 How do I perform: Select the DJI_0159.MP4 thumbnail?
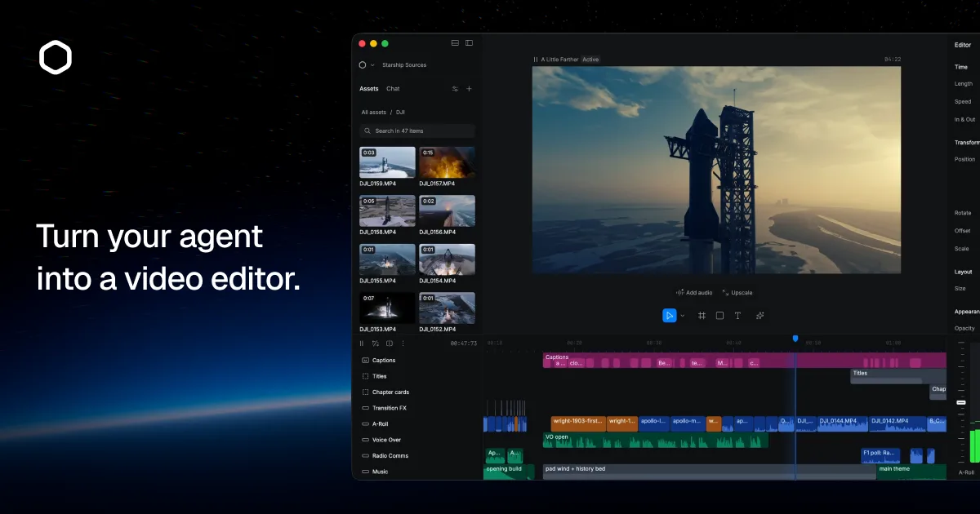pos(387,162)
